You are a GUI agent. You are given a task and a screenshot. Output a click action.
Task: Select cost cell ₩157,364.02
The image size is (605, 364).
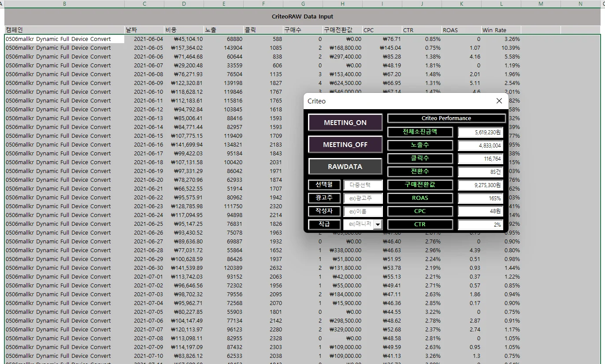point(184,48)
